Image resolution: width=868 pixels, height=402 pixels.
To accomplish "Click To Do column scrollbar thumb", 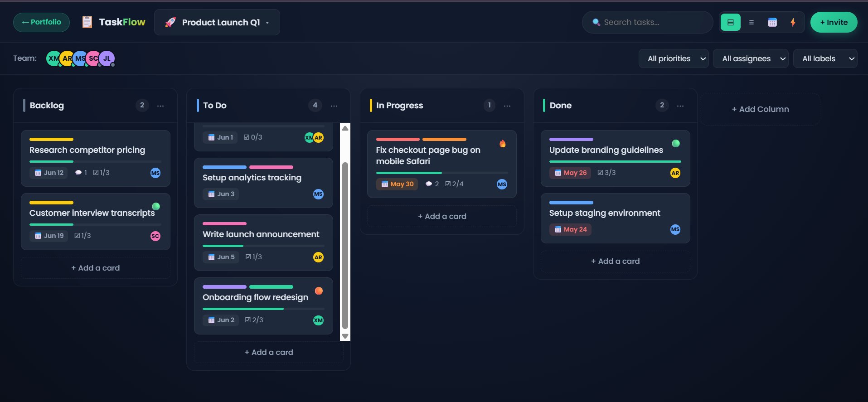I will tap(345, 245).
